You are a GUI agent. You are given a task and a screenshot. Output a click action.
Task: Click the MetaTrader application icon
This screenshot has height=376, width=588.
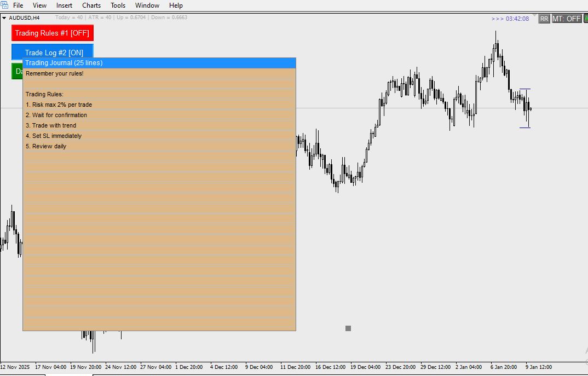coord(4,5)
